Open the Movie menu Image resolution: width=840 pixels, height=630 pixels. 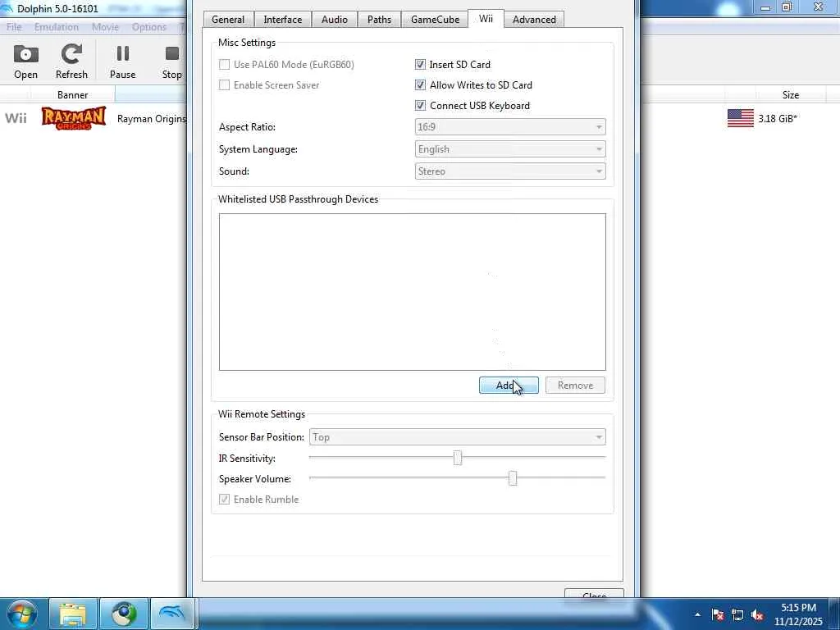(105, 27)
